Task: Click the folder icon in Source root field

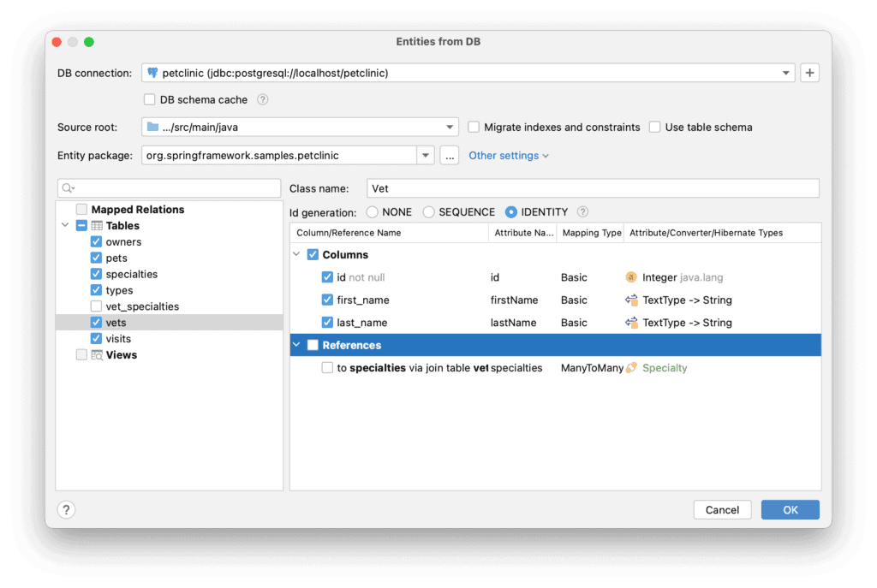Action: [152, 126]
